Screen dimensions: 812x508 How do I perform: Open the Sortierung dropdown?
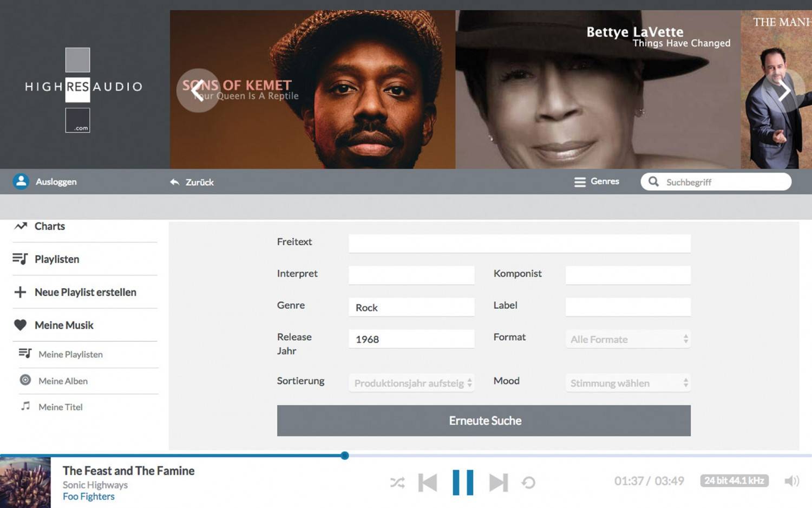411,383
